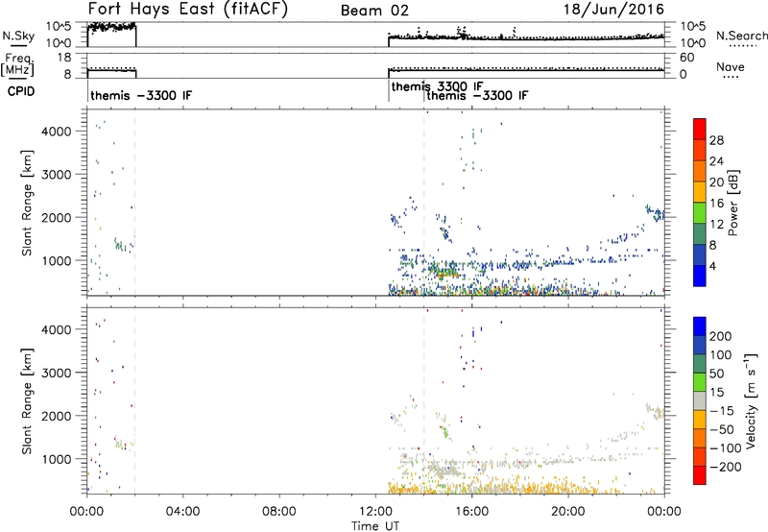The width and height of the screenshot is (768, 532).
Task: Pick the bright blue bottom Power color segment
Action: (x=700, y=276)
